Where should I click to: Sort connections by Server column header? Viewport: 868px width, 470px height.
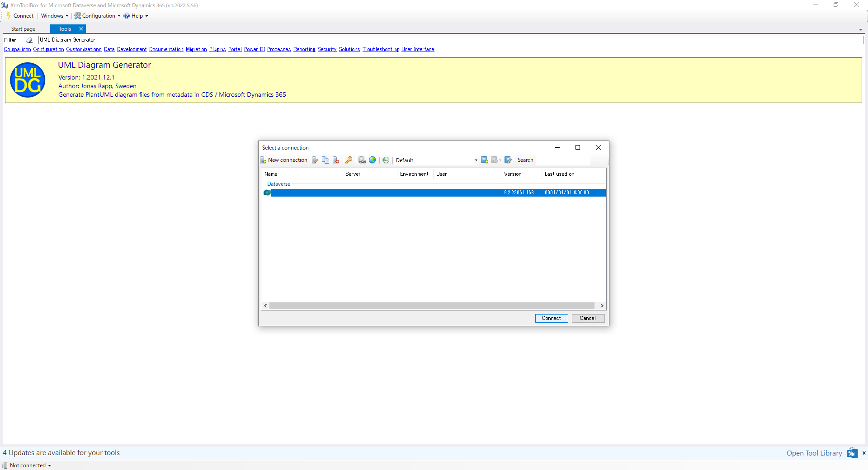[369, 174]
